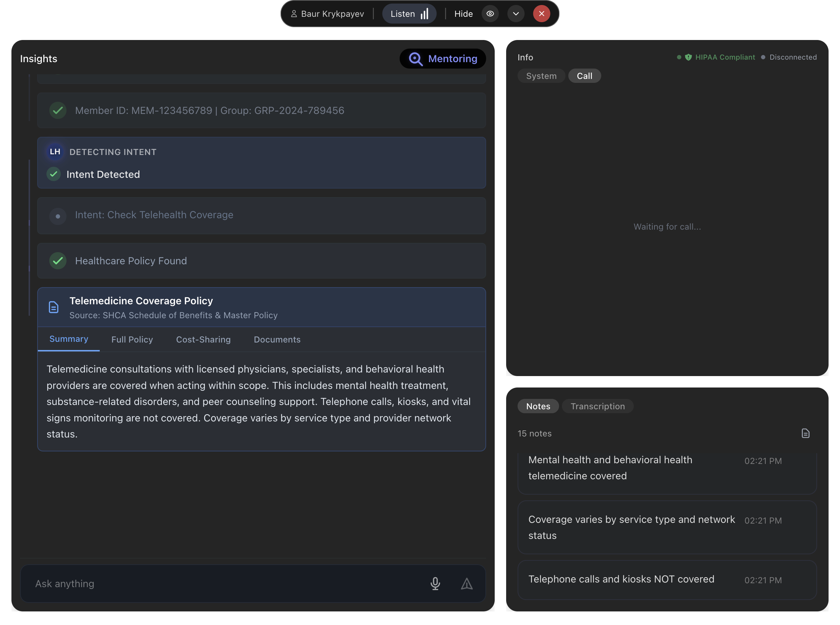
Task: Click the Baur Krykpayev user icon
Action: click(294, 14)
